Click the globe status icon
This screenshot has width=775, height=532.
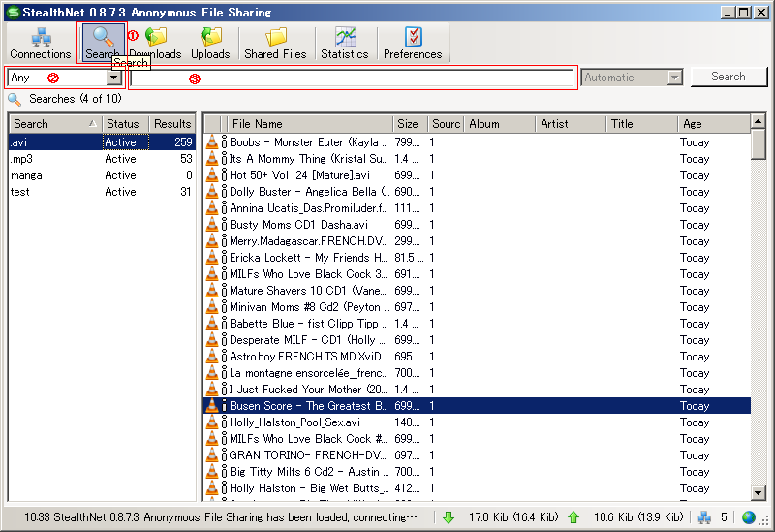pyautogui.click(x=749, y=517)
